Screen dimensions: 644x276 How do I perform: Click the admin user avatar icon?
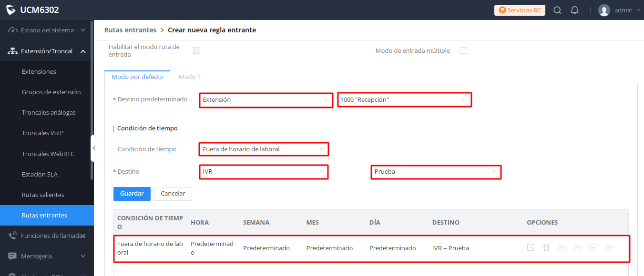pos(604,10)
